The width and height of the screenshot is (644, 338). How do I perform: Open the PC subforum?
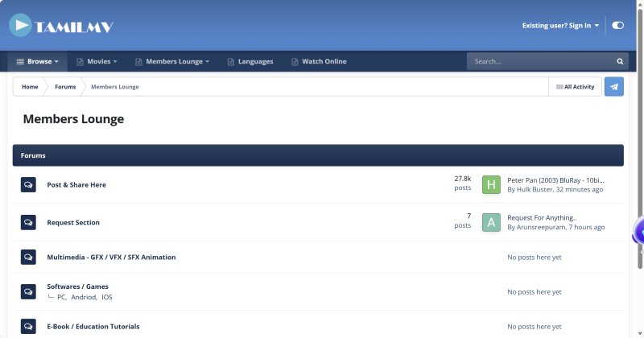[61, 297]
